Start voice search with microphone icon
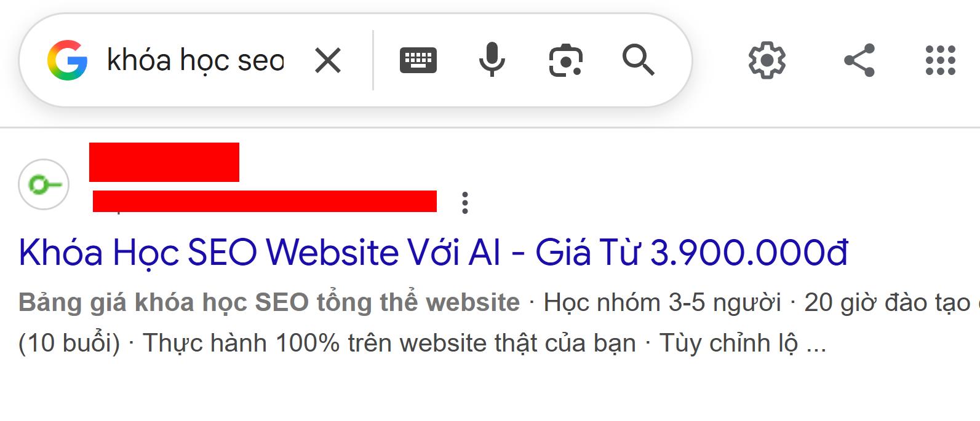 (x=492, y=60)
